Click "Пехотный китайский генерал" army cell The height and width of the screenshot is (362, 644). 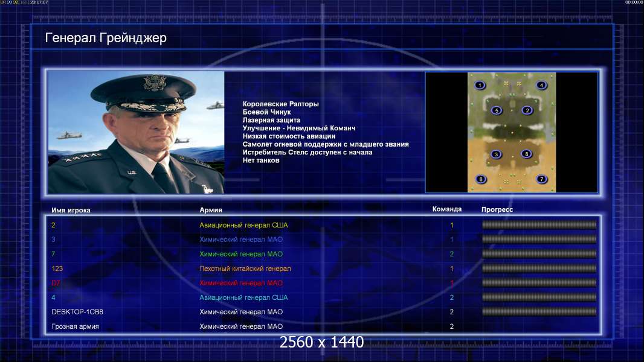click(x=245, y=268)
